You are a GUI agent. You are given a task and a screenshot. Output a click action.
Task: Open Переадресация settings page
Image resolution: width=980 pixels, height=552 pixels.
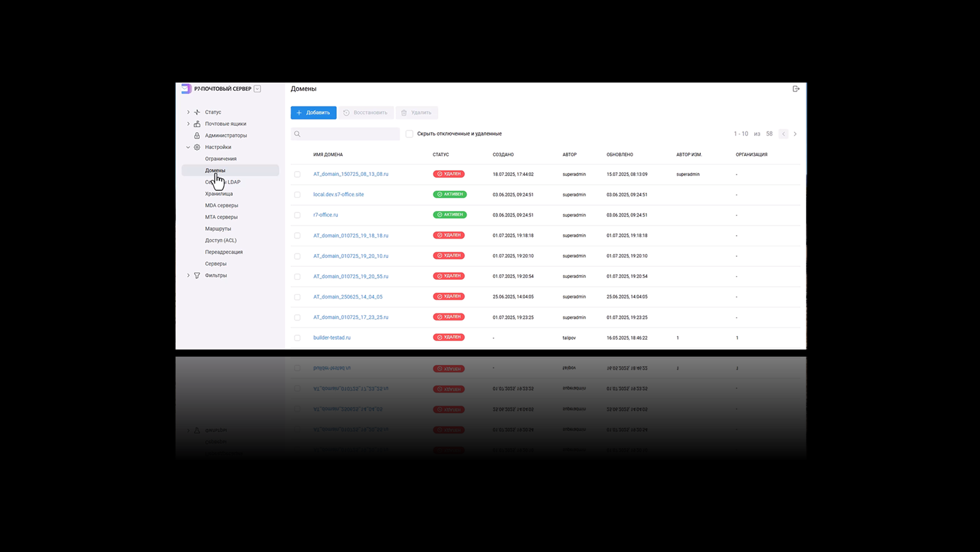224,252
